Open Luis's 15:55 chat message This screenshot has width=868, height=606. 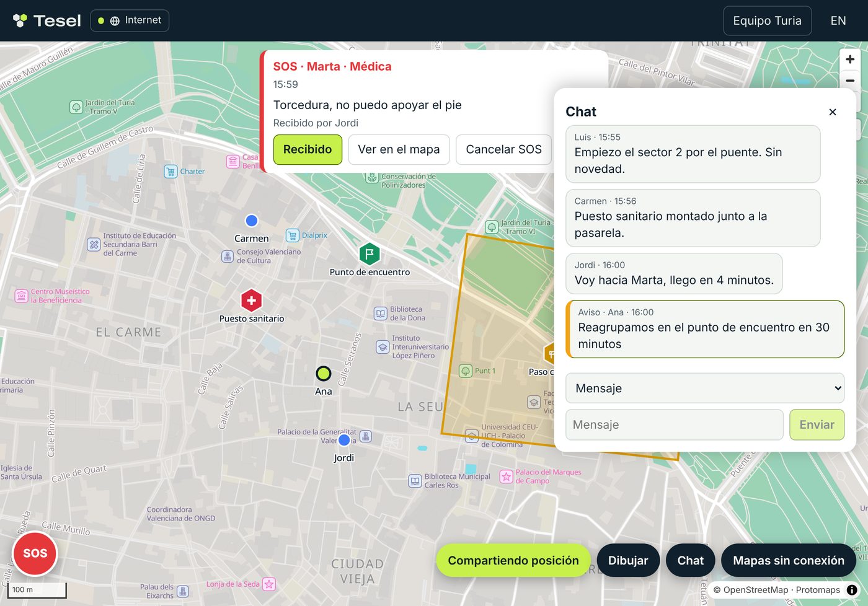pos(693,154)
